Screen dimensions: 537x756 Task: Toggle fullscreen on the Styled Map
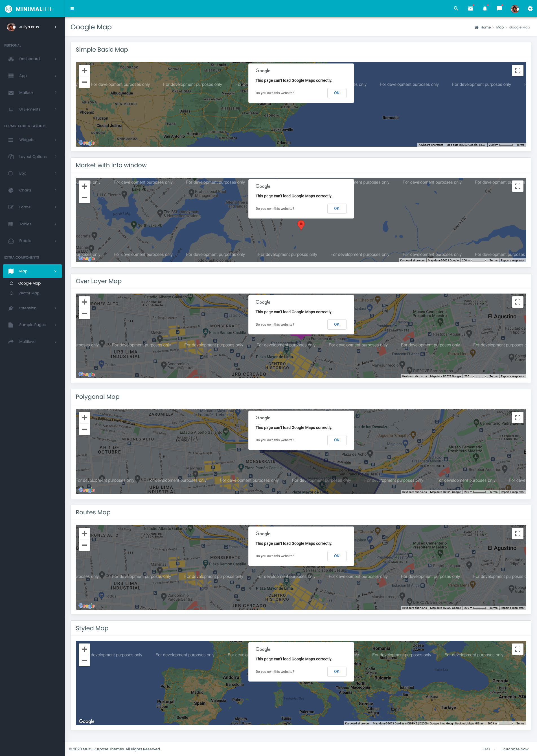point(518,649)
